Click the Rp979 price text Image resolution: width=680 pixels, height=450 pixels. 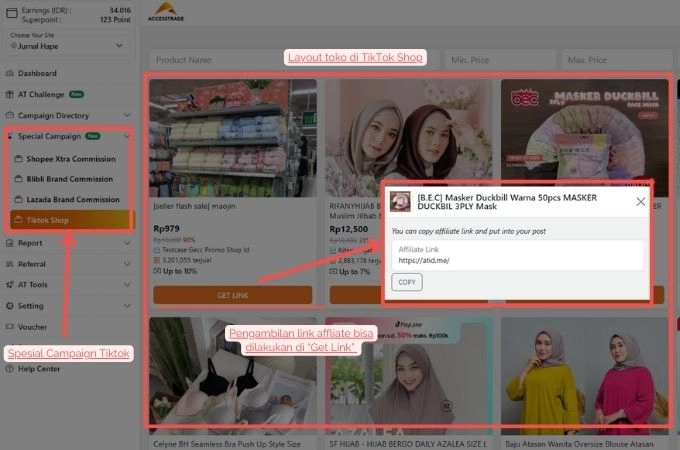tap(167, 228)
